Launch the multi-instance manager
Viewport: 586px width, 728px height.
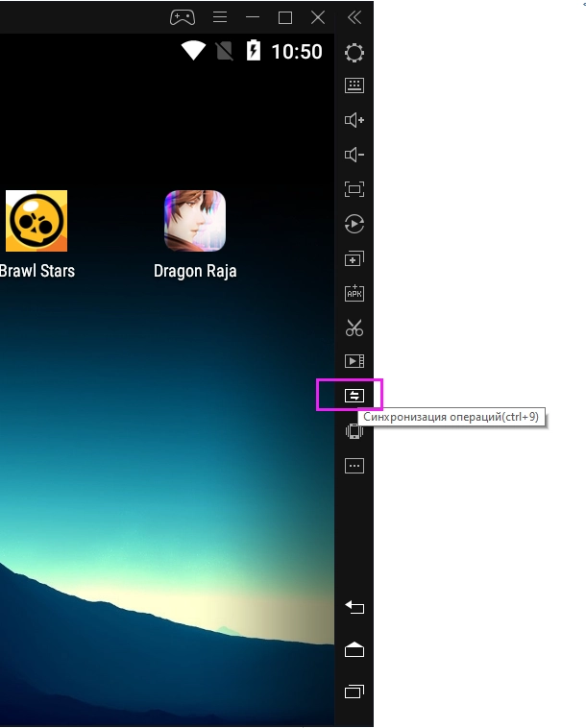coord(354,258)
